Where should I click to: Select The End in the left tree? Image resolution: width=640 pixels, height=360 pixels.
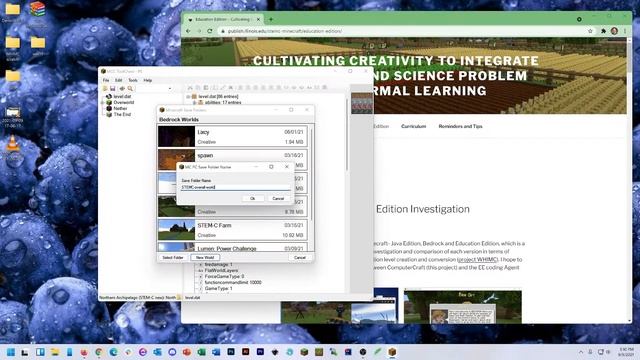[122, 115]
